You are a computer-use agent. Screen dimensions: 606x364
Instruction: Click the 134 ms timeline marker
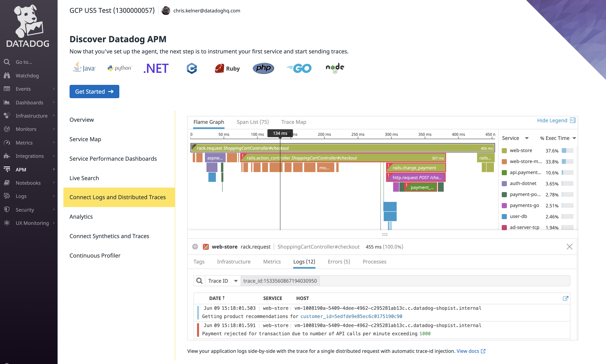[280, 133]
